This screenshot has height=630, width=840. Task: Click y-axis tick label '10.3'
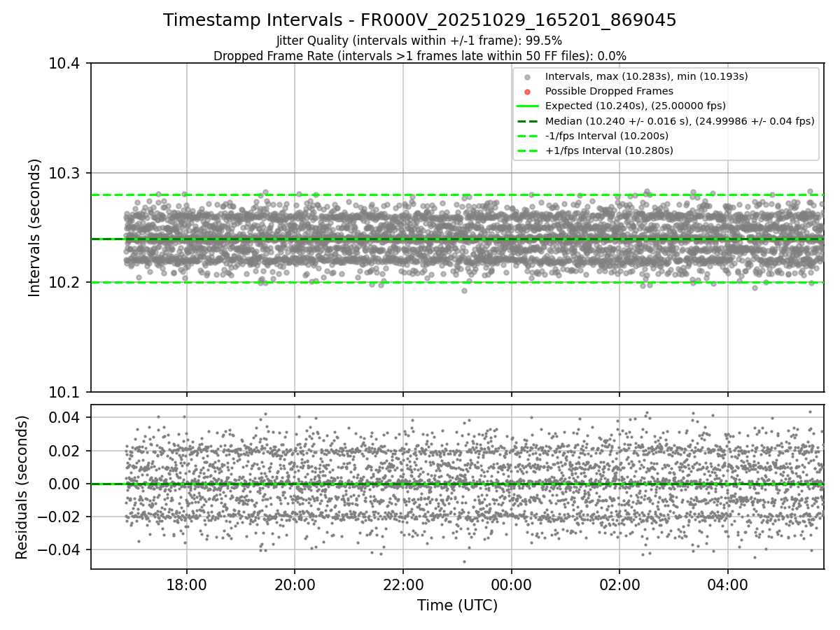point(66,173)
